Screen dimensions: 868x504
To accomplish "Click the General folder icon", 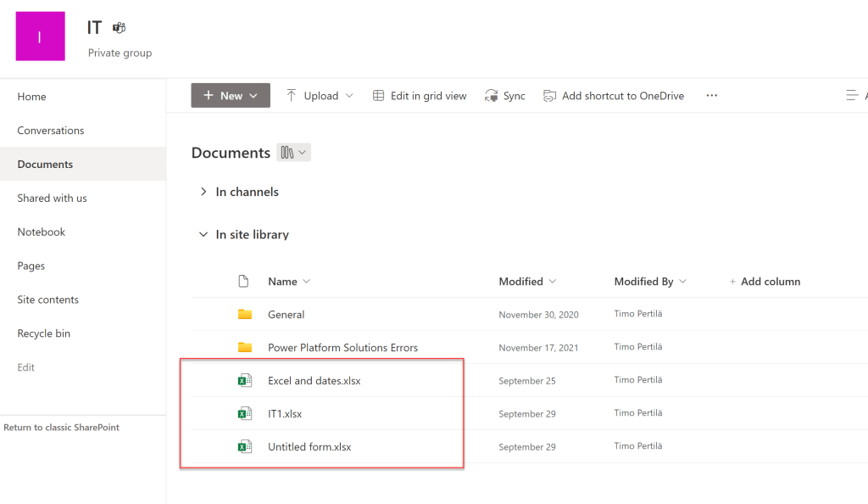I will pyautogui.click(x=245, y=315).
